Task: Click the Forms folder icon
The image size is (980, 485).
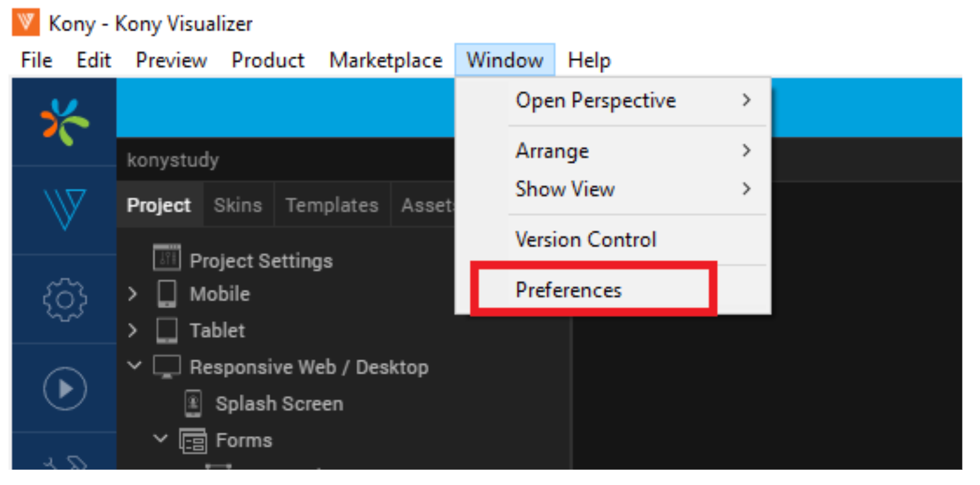Action: click(193, 441)
